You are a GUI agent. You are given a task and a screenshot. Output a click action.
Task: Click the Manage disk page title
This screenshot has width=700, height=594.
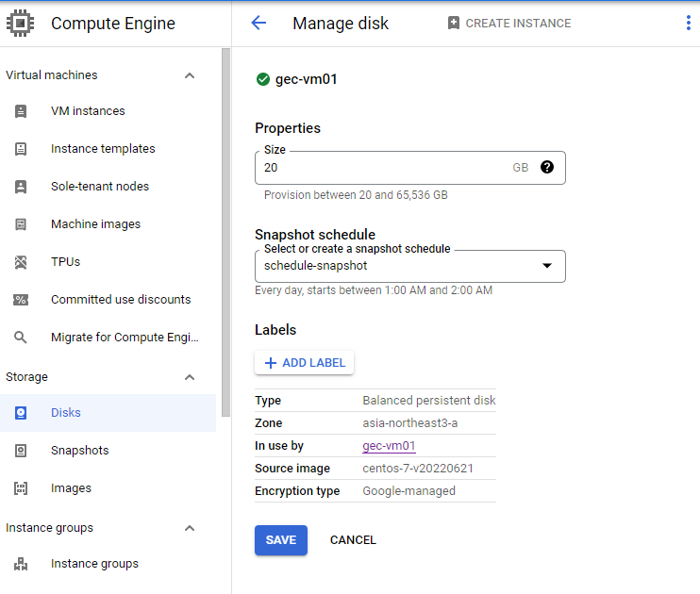[341, 24]
